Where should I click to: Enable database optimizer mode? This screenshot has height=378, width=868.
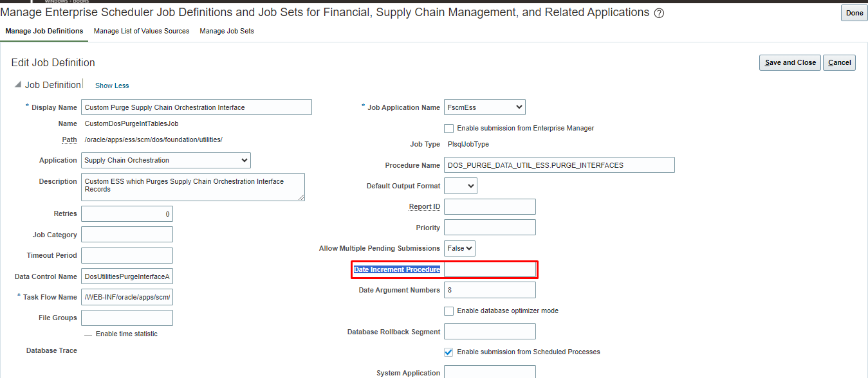(448, 310)
